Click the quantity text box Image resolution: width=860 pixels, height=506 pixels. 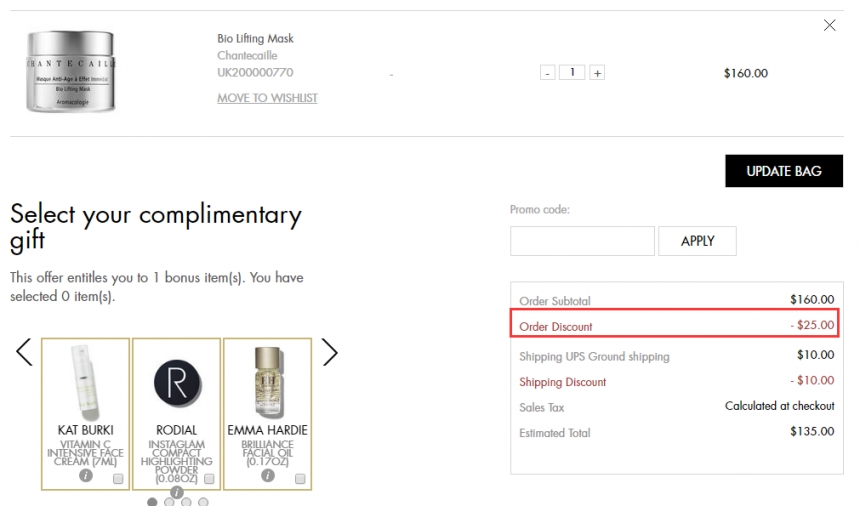(x=572, y=73)
